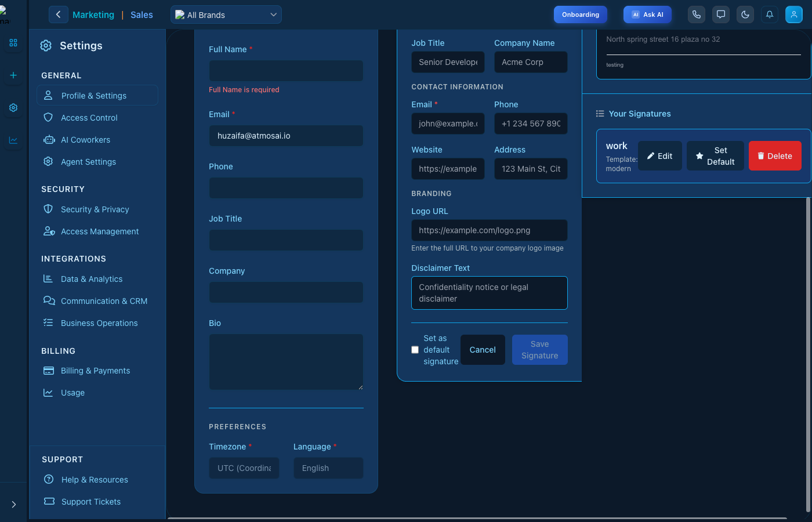Click the AI Coworkers robot icon
812x522 pixels.
[49, 140]
